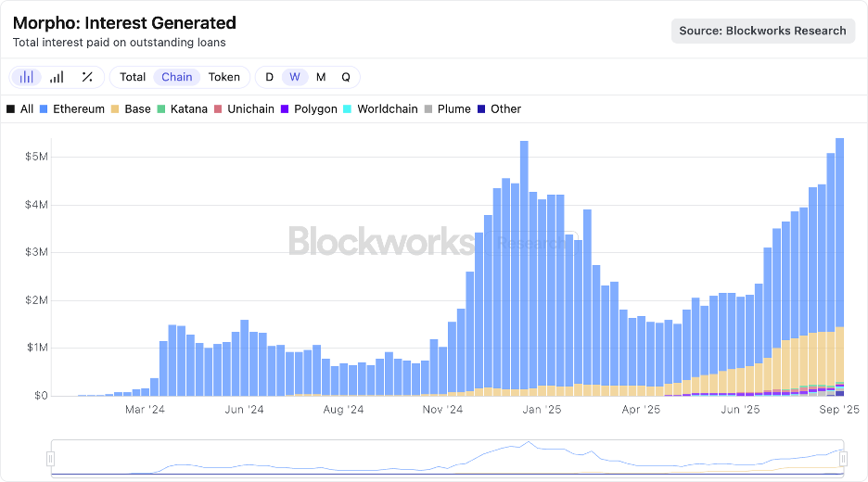Viewport: 868px width, 482px height.
Task: Hide the Katana series from chart
Action: (182, 108)
